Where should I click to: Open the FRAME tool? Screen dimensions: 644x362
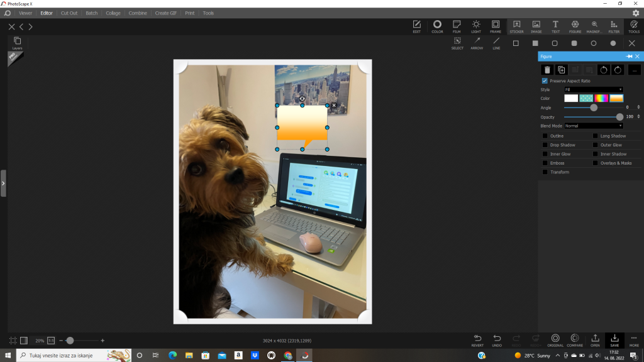[x=496, y=26]
